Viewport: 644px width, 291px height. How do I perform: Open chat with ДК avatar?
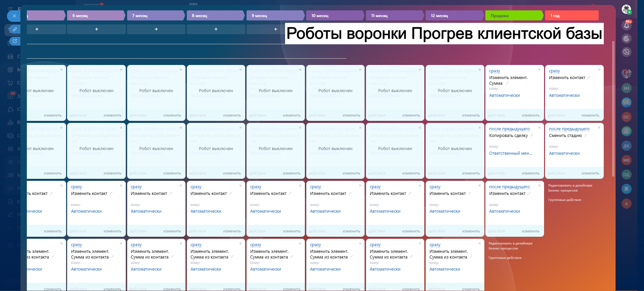tap(626, 146)
